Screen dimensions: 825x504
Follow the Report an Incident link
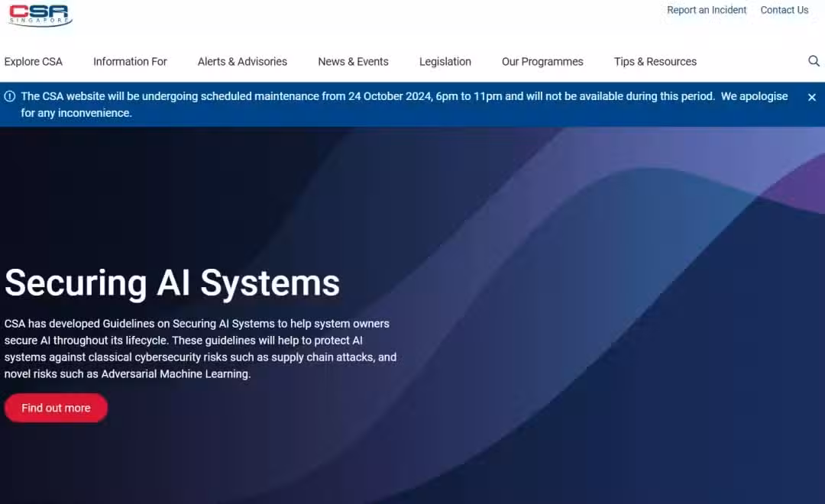pos(707,10)
